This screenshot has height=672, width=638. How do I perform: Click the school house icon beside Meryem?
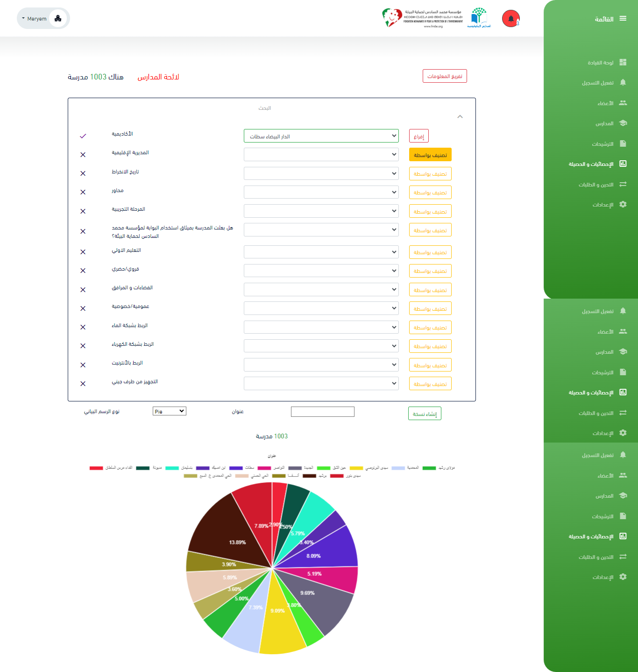click(x=58, y=19)
